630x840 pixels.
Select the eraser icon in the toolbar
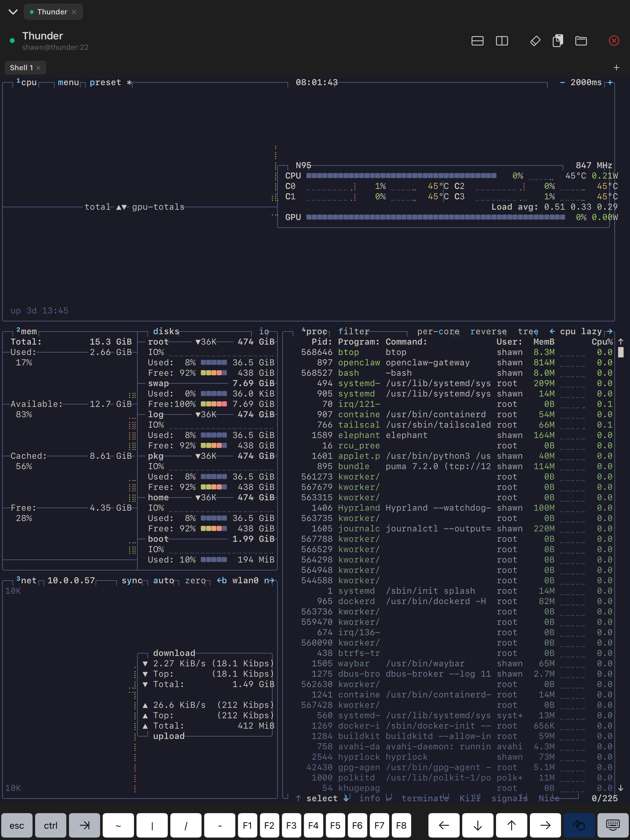pos(535,41)
